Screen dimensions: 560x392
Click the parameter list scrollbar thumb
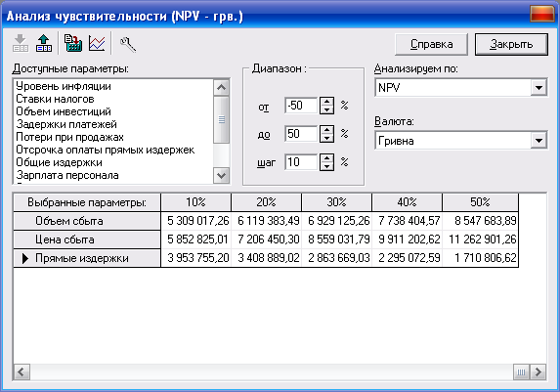(222, 119)
